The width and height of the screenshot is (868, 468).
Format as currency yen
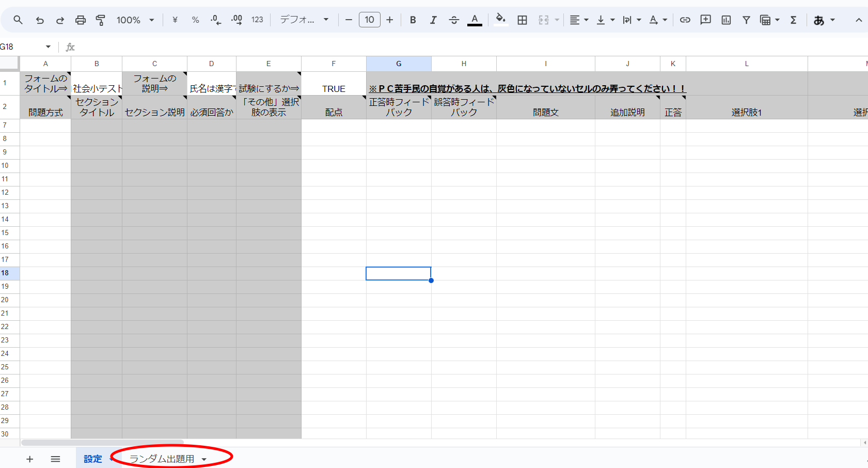click(x=175, y=20)
